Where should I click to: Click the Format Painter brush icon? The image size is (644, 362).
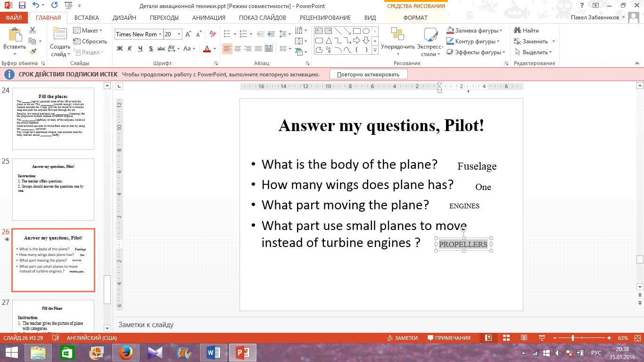click(33, 52)
